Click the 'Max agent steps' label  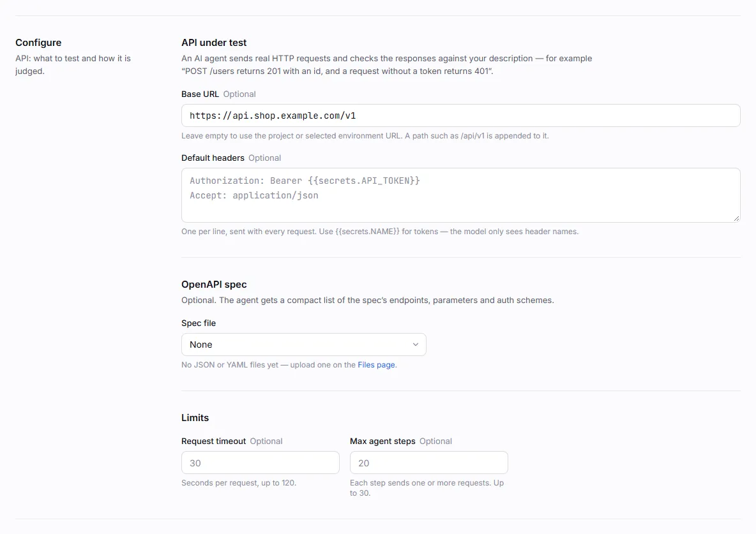click(x=382, y=441)
